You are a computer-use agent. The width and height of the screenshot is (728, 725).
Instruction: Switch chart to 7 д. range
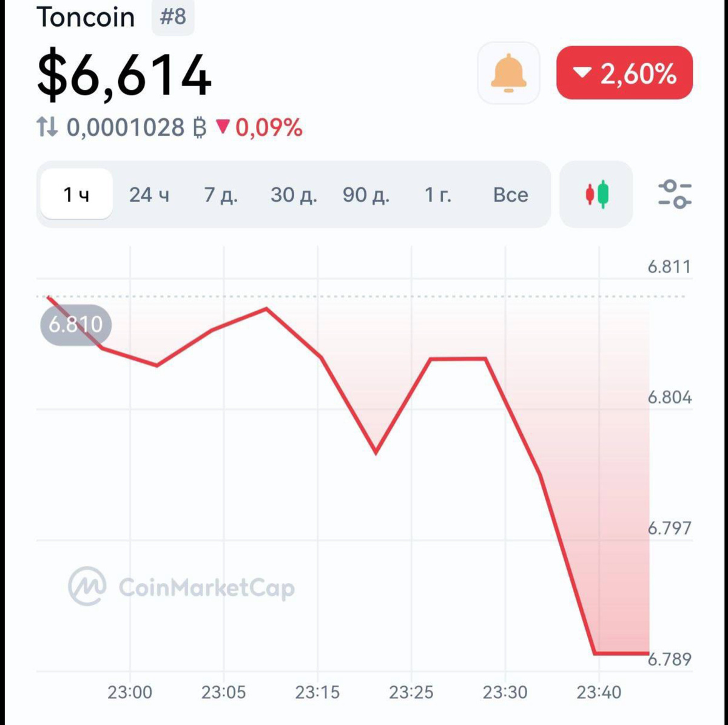pyautogui.click(x=221, y=195)
